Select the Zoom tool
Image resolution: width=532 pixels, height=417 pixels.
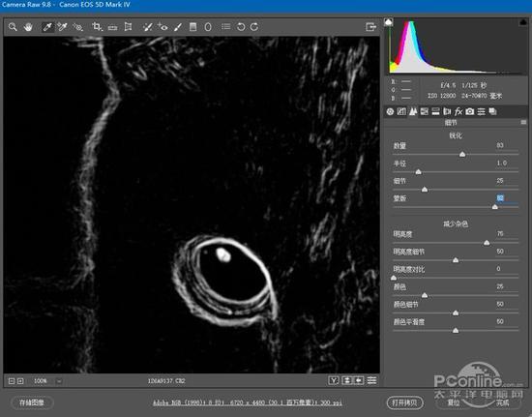click(x=13, y=27)
